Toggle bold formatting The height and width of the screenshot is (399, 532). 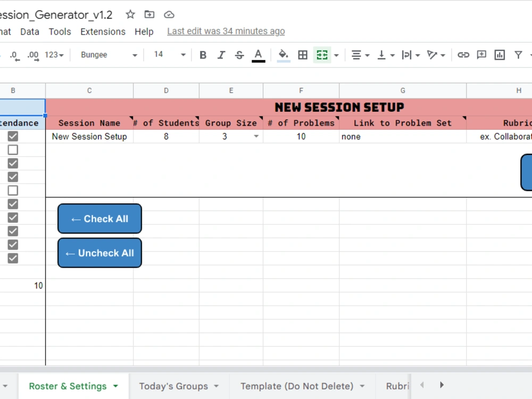tap(203, 55)
